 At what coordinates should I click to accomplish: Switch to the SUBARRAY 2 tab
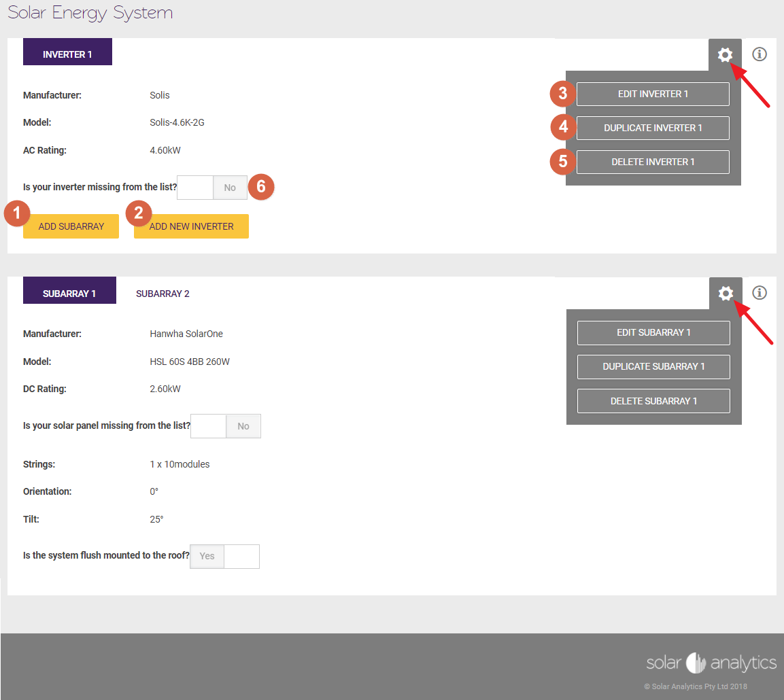point(163,293)
